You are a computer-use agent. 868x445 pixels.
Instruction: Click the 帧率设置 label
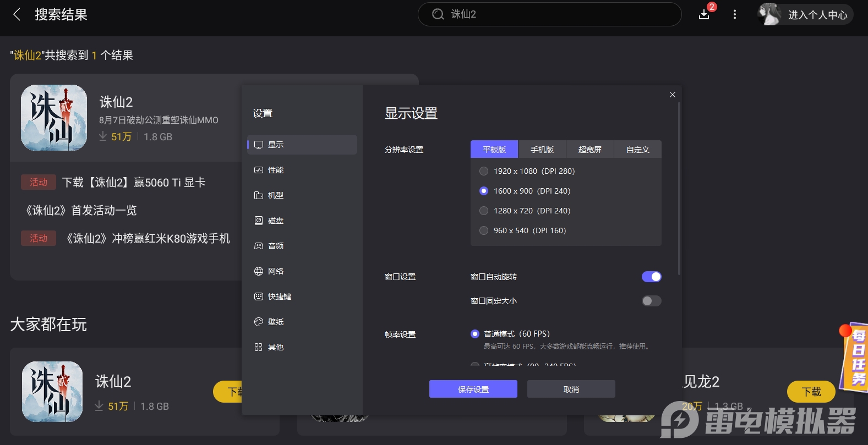coord(400,334)
